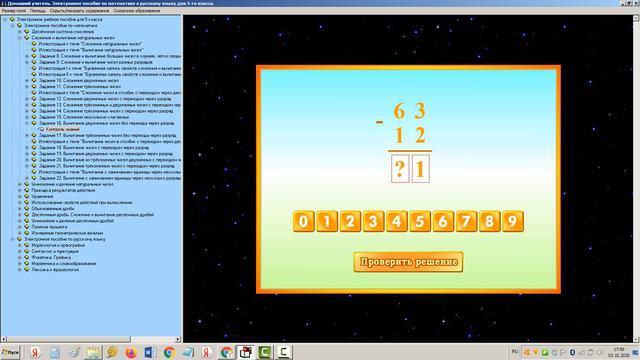
Task: Click bulb icon beside 'Задание 15'
Action: point(34,117)
